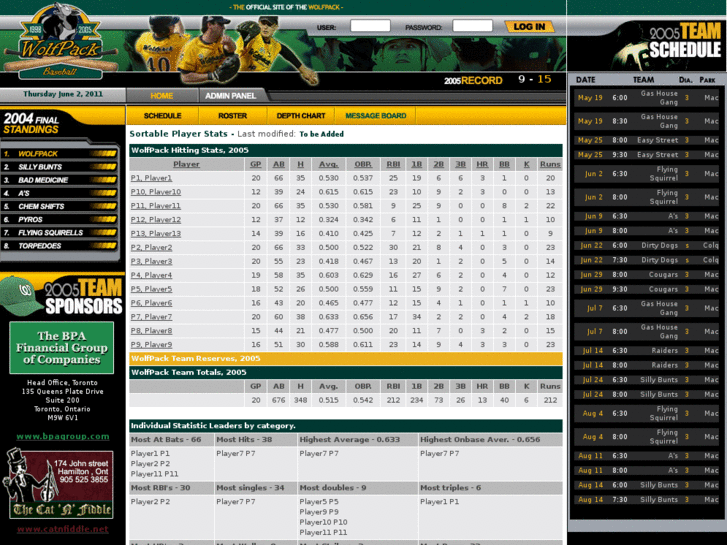Viewport: 727px width, 545px height.
Task: Sort hitting stats by RBI column
Action: pos(393,164)
